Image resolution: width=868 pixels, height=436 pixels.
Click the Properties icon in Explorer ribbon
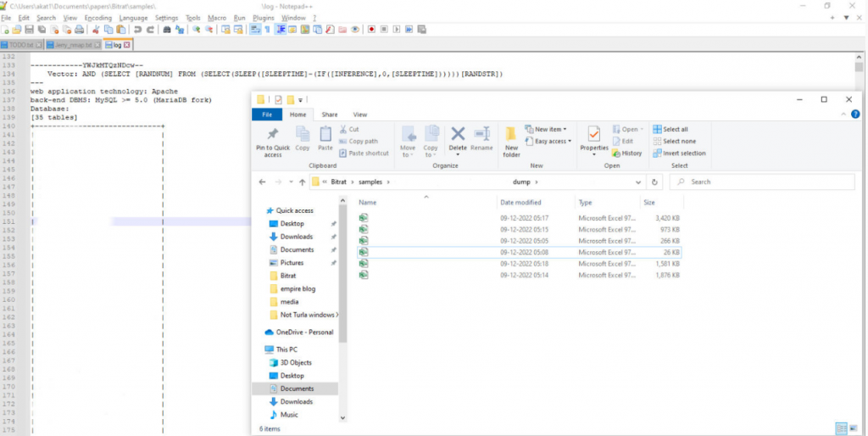(x=594, y=134)
